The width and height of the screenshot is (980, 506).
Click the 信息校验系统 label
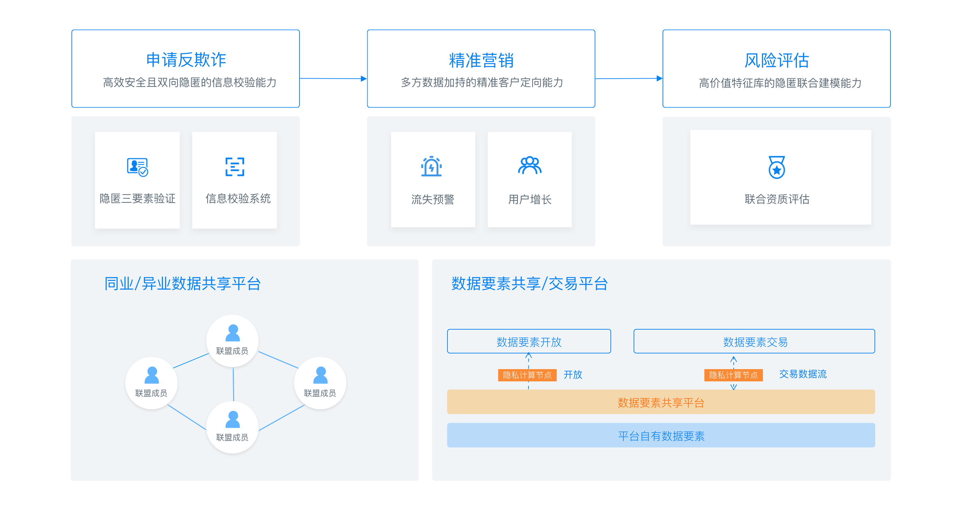pos(238,199)
